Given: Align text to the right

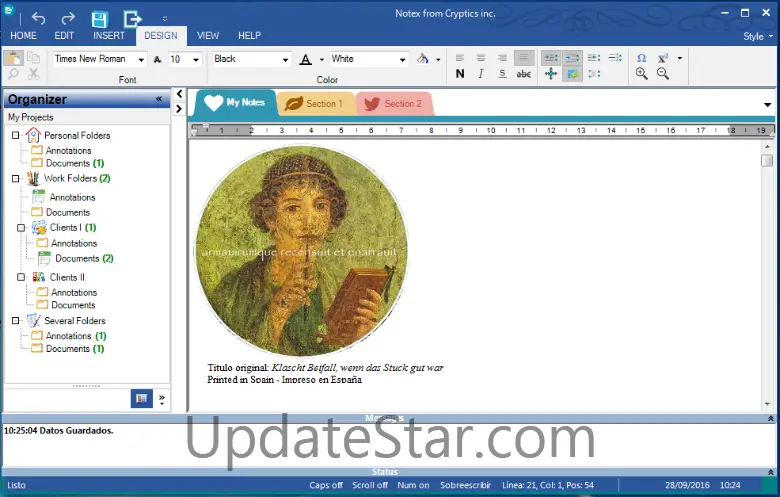Looking at the screenshot, I should pyautogui.click(x=502, y=58).
